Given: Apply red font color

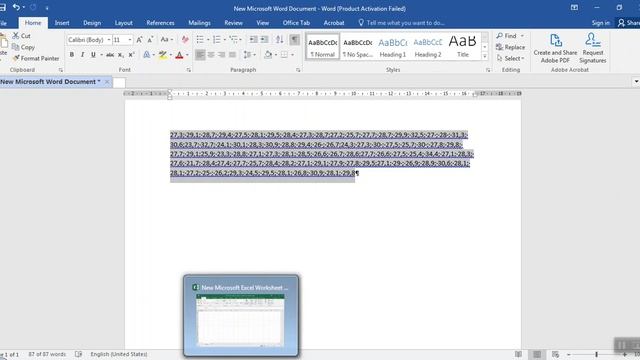Looking at the screenshot, I should [179, 55].
